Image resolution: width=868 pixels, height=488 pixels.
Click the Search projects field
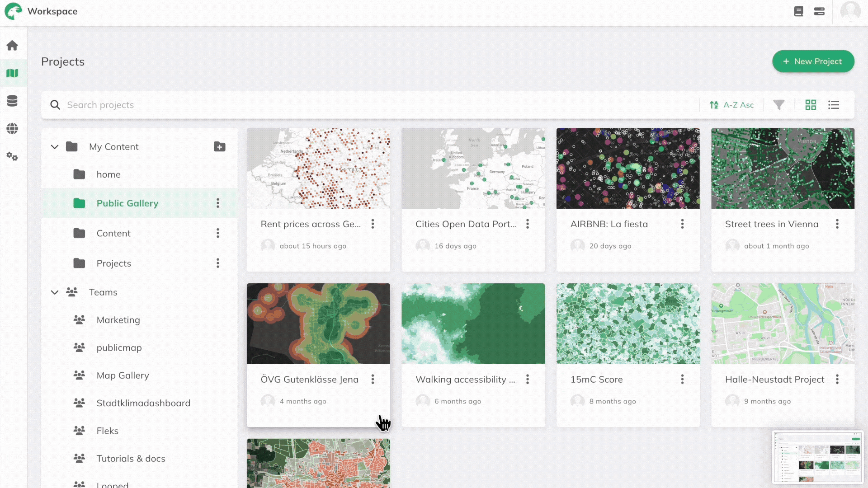coord(316,105)
